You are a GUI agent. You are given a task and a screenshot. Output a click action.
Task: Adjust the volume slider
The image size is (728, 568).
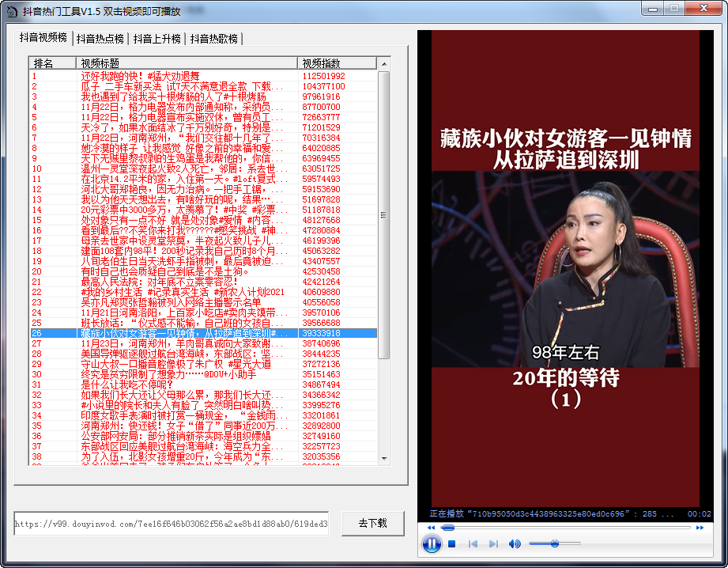pos(555,543)
